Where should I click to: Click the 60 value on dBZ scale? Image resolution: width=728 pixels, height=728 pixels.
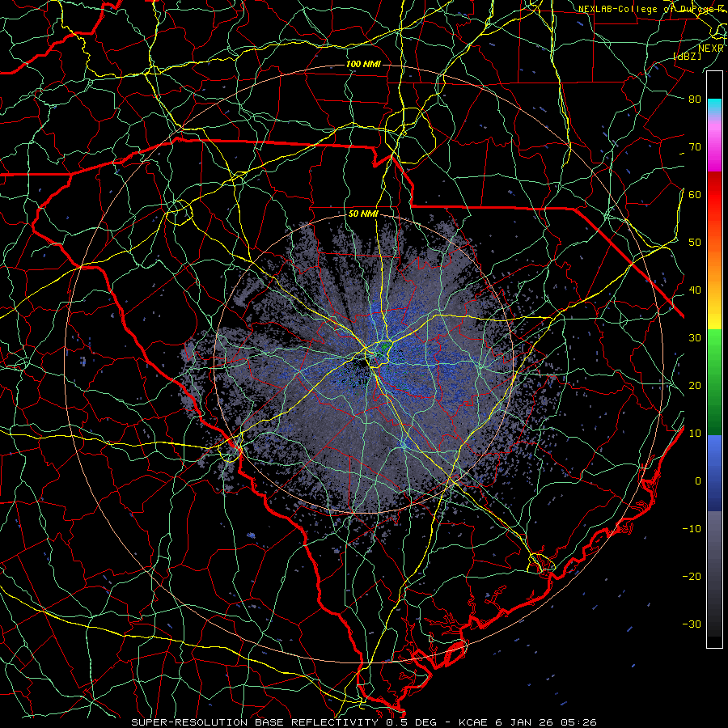695,194
